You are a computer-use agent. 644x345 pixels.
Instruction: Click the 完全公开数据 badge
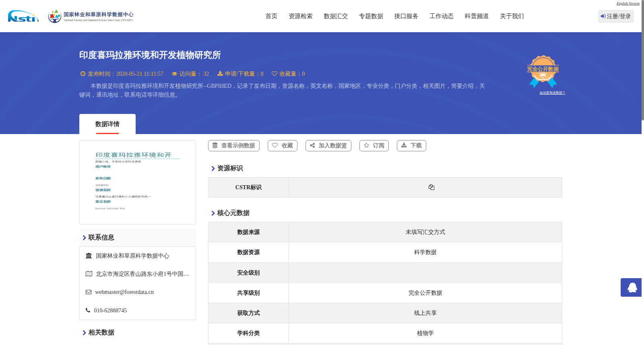pos(543,71)
